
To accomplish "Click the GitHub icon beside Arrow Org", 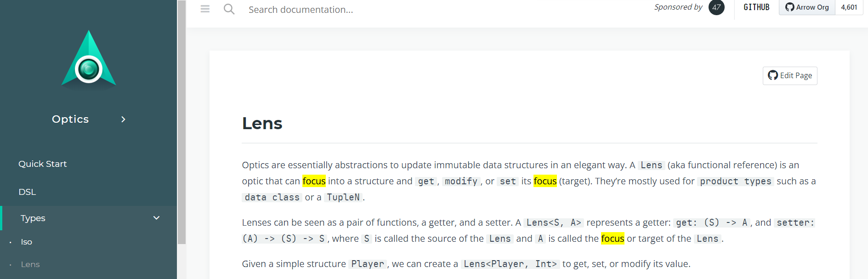I will point(789,7).
